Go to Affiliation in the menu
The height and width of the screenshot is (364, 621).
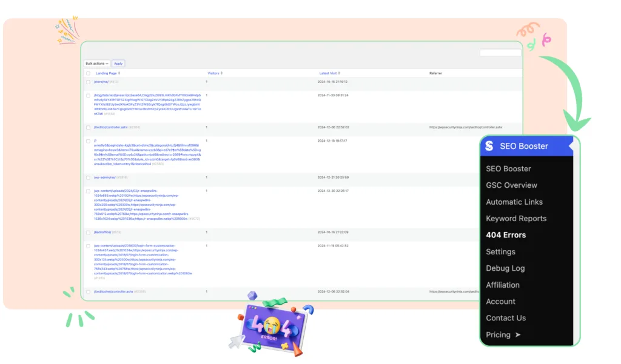503,285
